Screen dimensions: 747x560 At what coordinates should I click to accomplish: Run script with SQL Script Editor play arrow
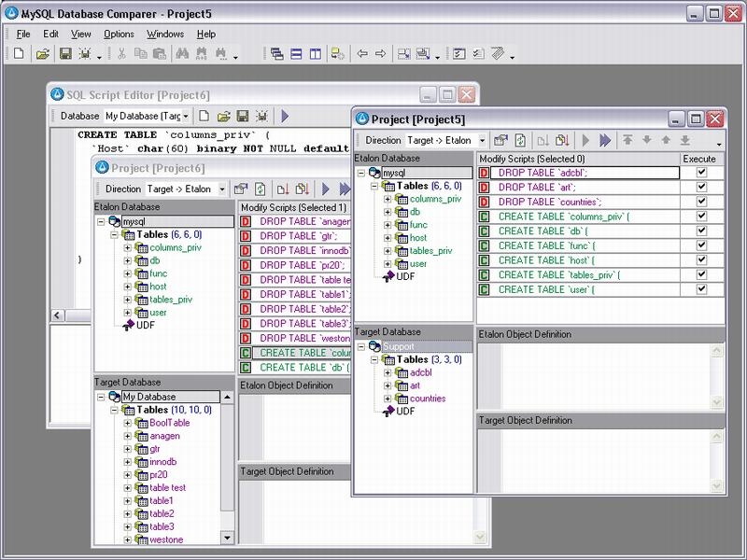click(x=285, y=116)
